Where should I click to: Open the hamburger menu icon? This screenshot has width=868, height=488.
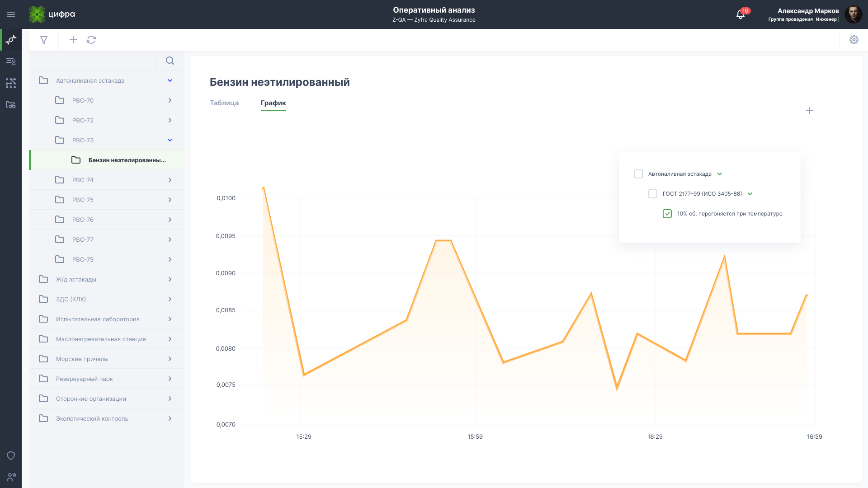11,14
